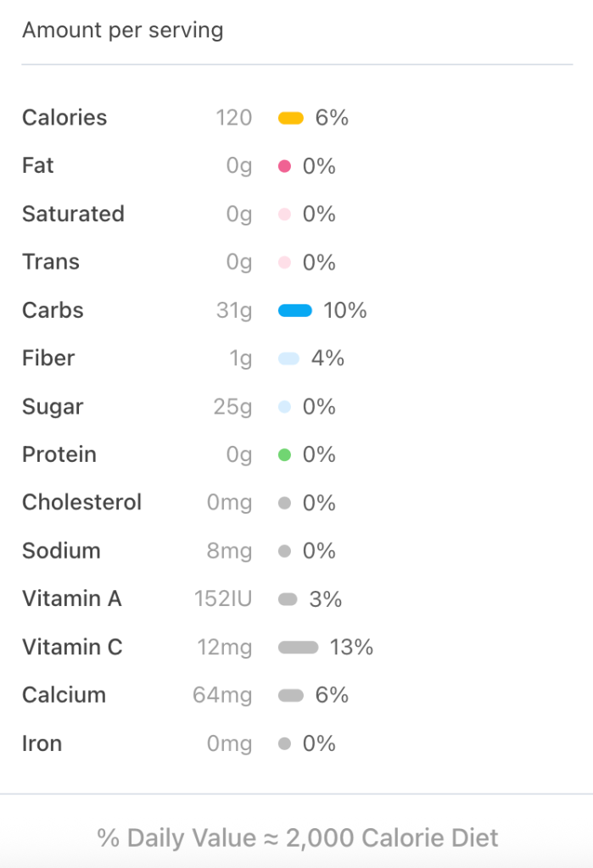Click the pink Fat indicator dot

[x=285, y=167]
